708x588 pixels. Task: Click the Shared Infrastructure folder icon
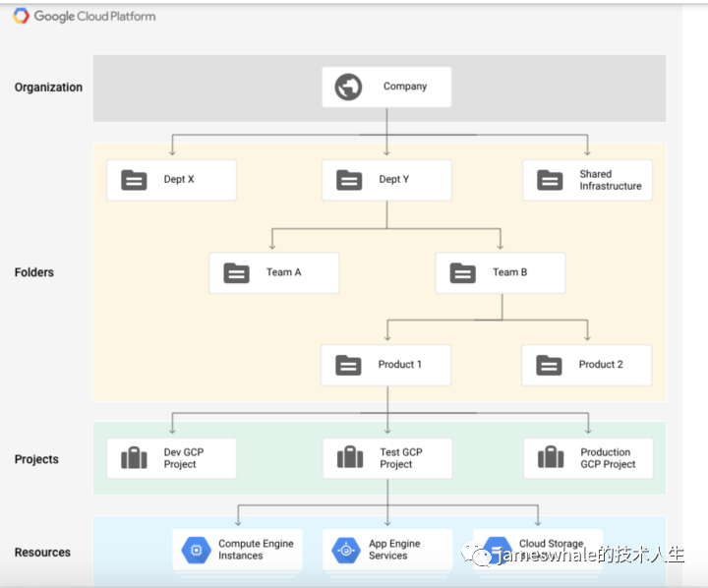(x=550, y=180)
